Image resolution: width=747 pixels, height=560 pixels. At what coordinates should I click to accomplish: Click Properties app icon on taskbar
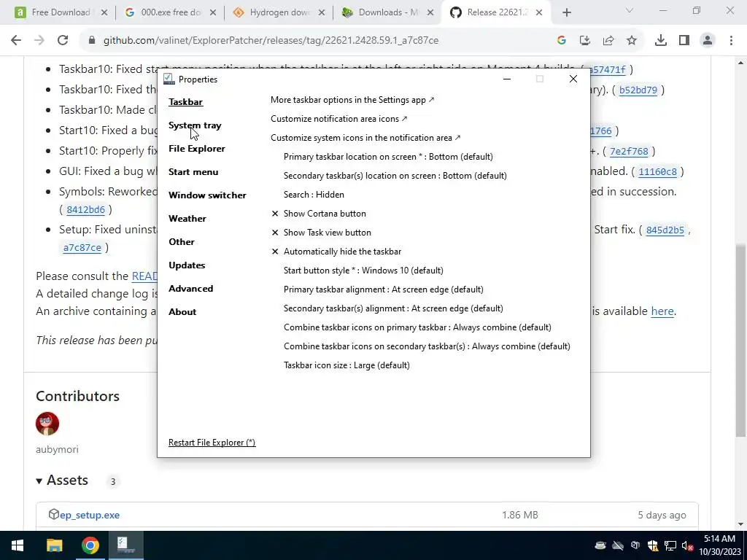click(x=126, y=545)
